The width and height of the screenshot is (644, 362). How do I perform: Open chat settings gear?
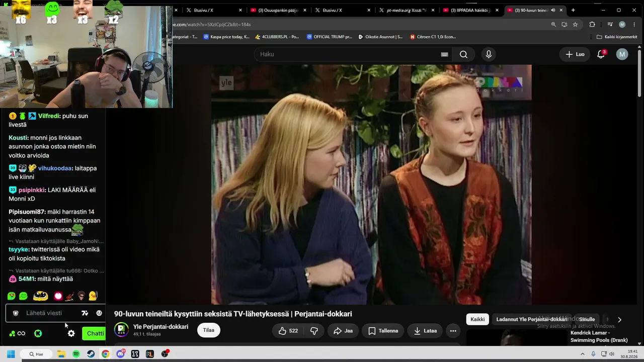pyautogui.click(x=71, y=333)
